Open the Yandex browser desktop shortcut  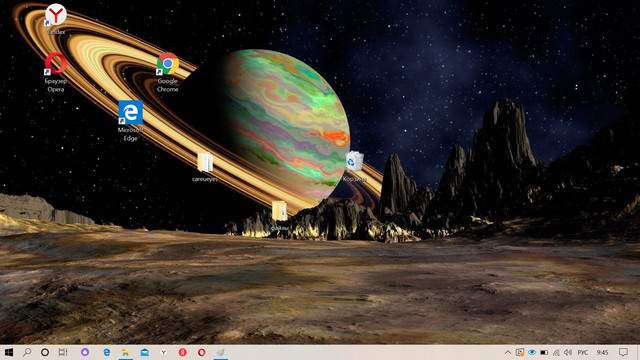[56, 19]
